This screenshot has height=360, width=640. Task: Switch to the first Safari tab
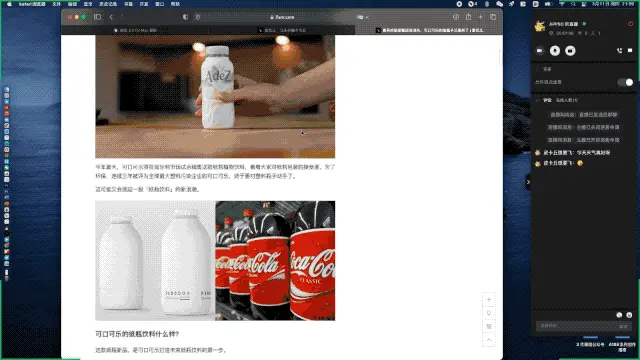coord(135,30)
